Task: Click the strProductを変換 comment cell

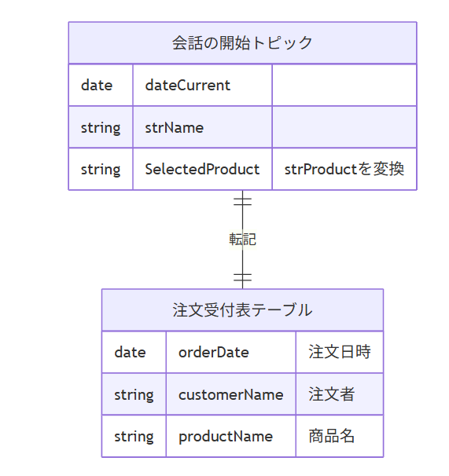Action: (344, 169)
